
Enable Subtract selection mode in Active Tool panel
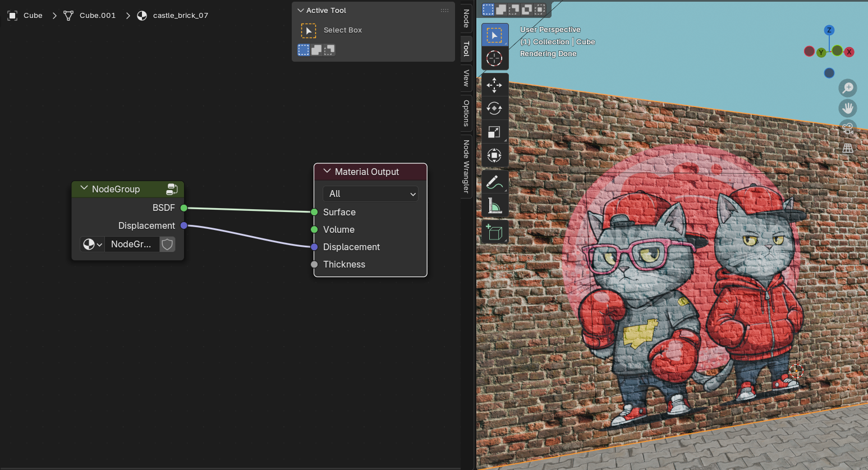coord(329,50)
